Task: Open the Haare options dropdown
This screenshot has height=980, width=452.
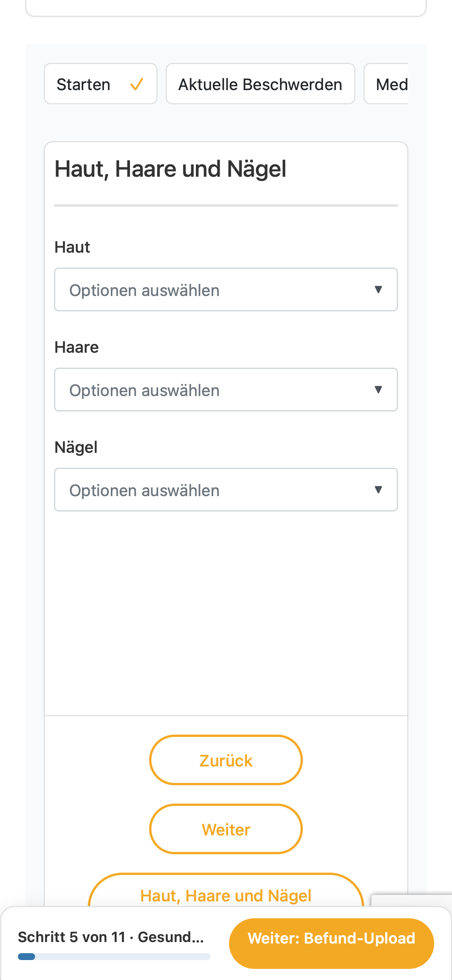Action: pyautogui.click(x=226, y=390)
